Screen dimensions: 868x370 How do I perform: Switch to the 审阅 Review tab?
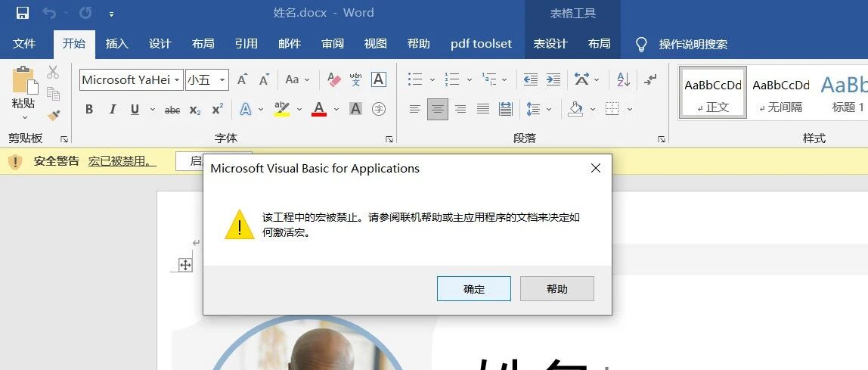pos(333,45)
